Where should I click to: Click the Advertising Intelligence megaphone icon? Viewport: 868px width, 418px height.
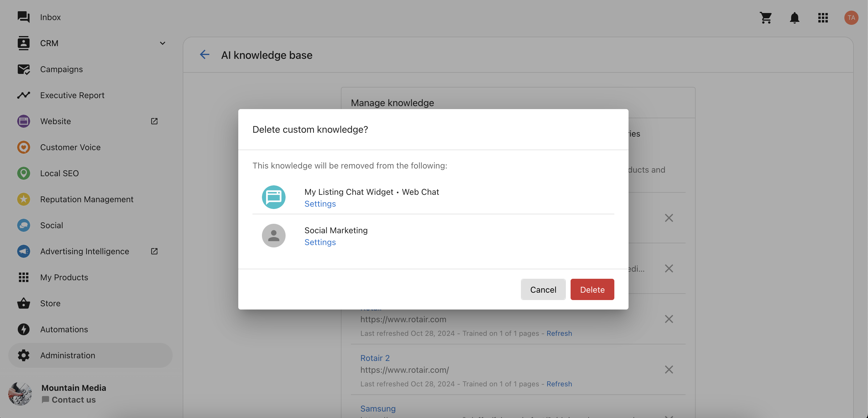[24, 251]
